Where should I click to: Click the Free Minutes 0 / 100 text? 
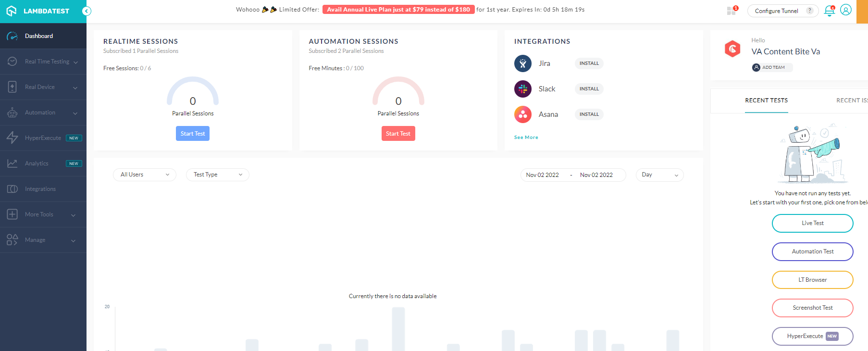tap(336, 68)
